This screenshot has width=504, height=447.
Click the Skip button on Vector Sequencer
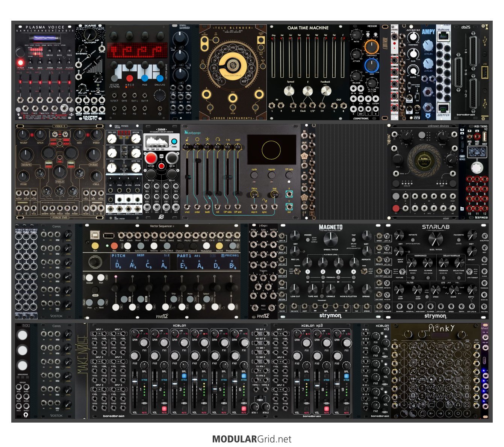174,299
